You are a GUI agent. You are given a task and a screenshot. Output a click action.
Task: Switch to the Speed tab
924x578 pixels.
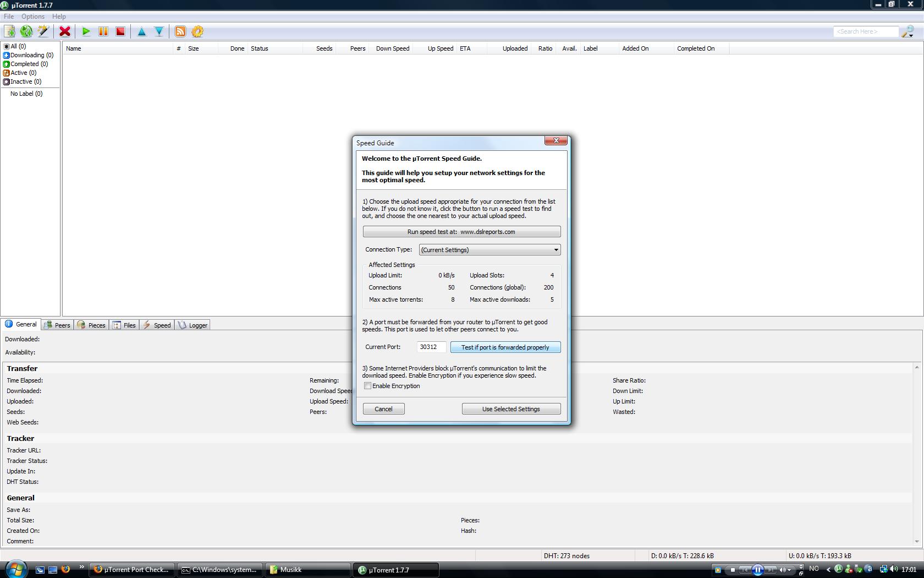click(157, 325)
